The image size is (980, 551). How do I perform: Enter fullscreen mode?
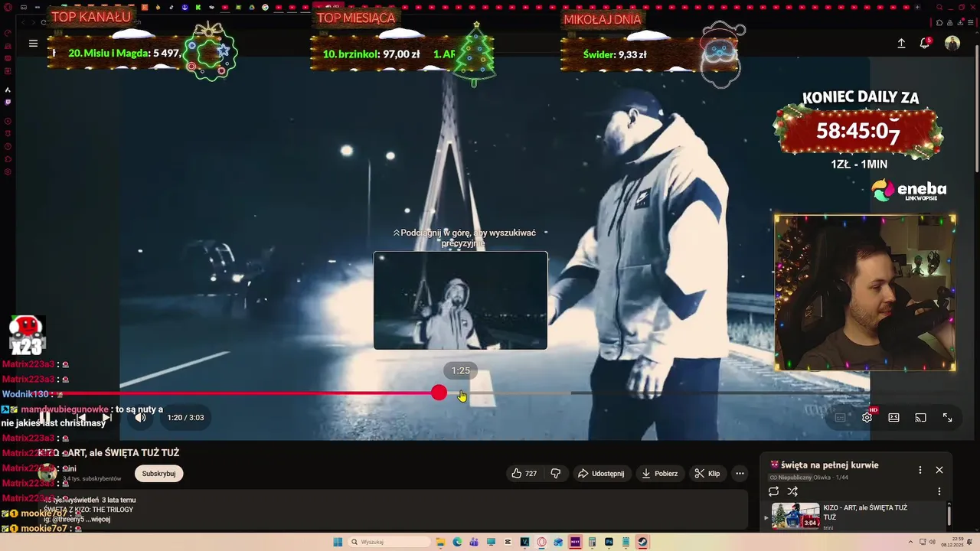click(947, 417)
